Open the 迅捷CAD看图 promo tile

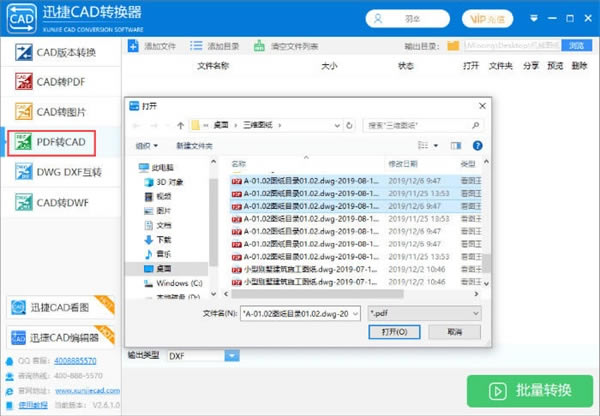(60, 307)
